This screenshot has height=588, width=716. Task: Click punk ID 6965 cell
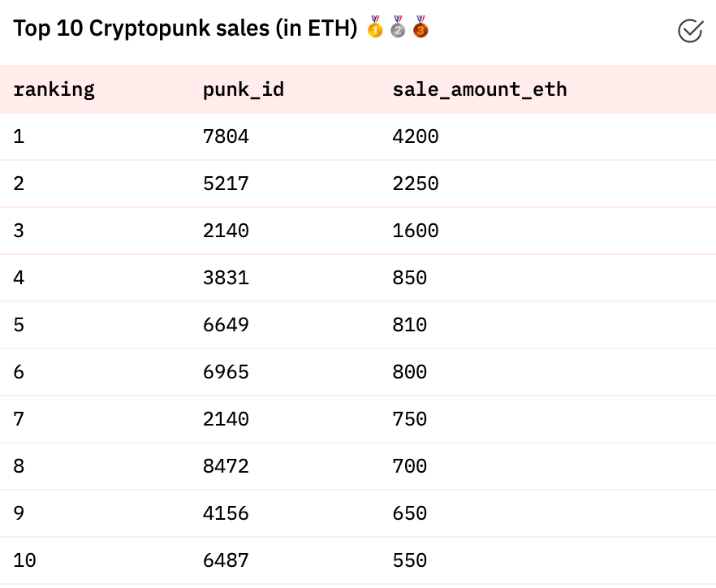226,373
